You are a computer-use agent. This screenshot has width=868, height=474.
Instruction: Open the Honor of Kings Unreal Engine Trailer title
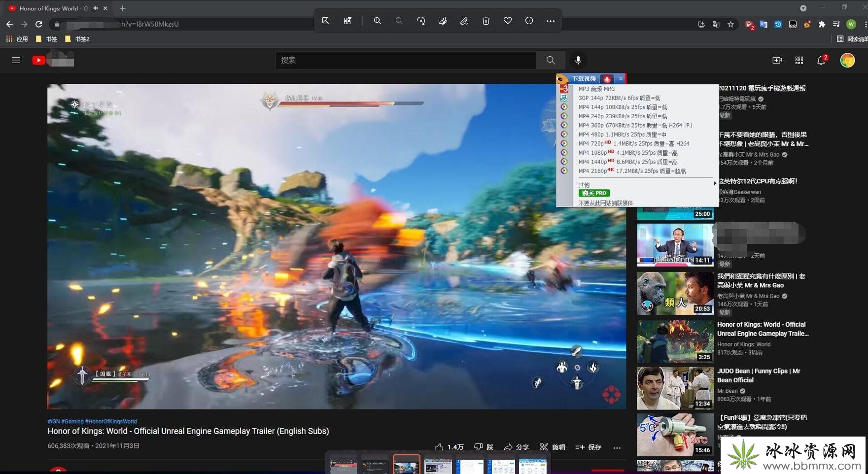click(x=763, y=329)
